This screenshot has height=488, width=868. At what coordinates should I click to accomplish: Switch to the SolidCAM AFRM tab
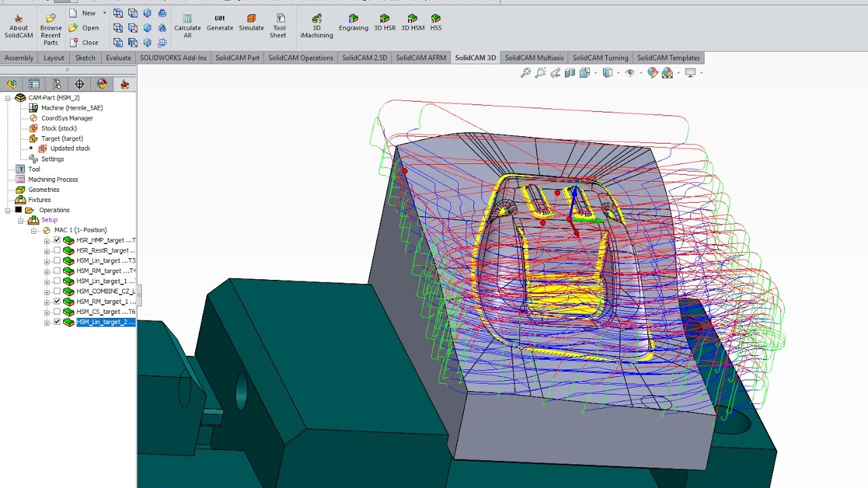click(x=421, y=58)
